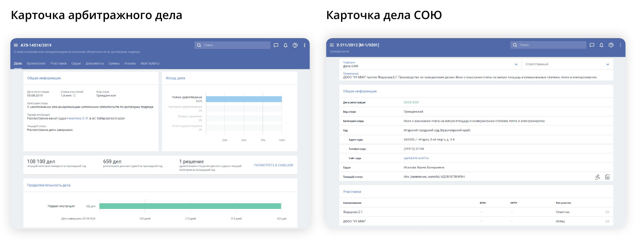
Task: Switch to the Дело tab
Action: click(18, 63)
